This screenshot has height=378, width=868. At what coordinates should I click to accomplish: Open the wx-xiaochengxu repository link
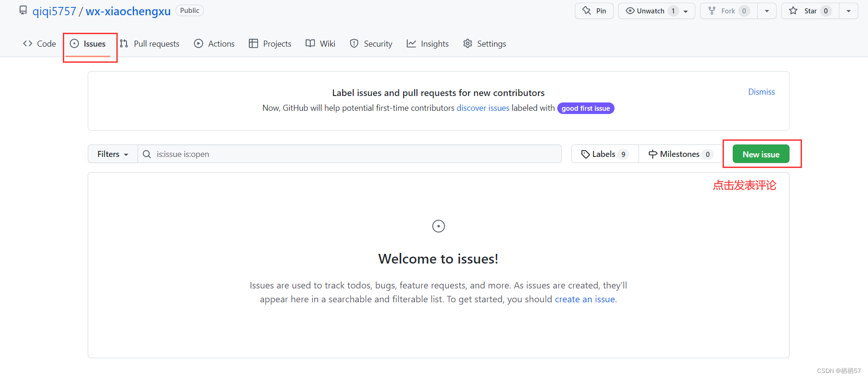pos(128,11)
